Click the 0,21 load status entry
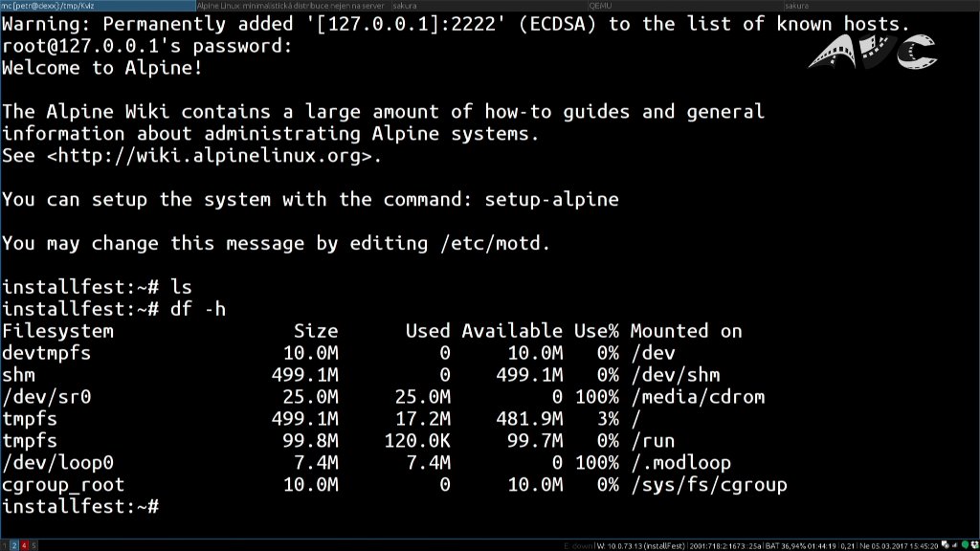The height and width of the screenshot is (551, 980). [848, 545]
